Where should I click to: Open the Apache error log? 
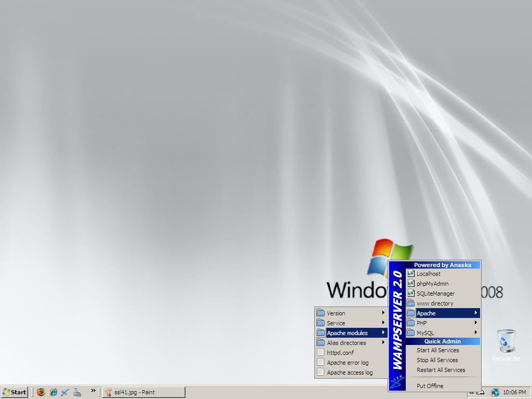click(348, 363)
